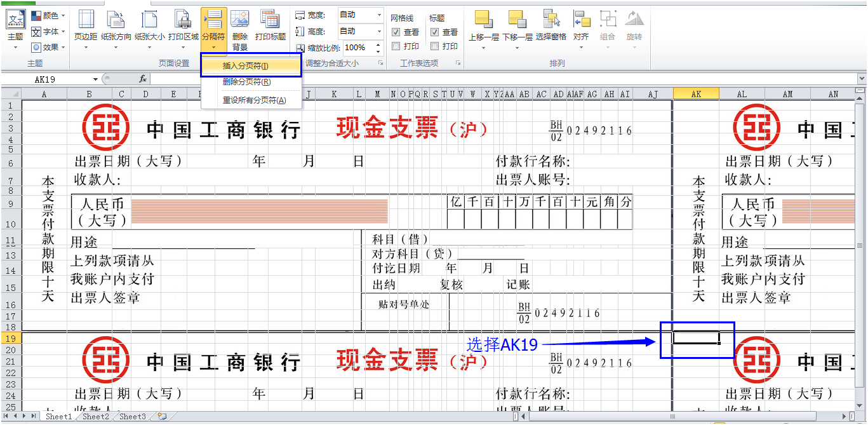Expand the formula bar with the chevron

[x=862, y=79]
